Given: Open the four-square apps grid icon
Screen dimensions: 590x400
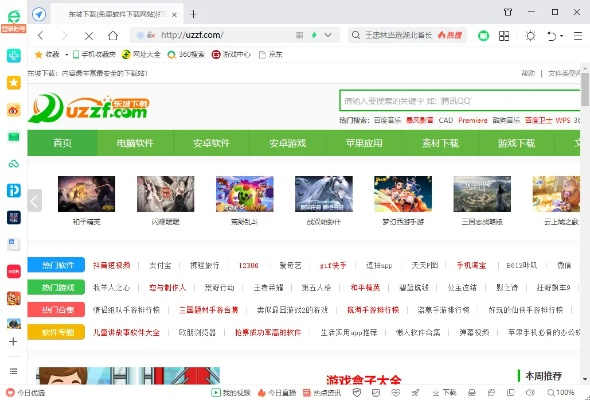Looking at the screenshot, I should pyautogui.click(x=504, y=36).
